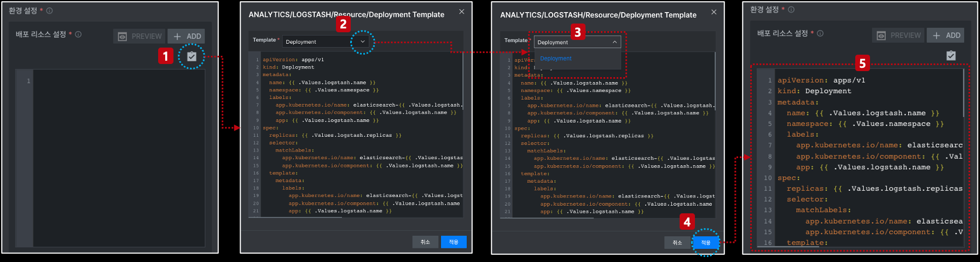Click vertical scrollbar in last panel's YAML editor

click(964, 93)
